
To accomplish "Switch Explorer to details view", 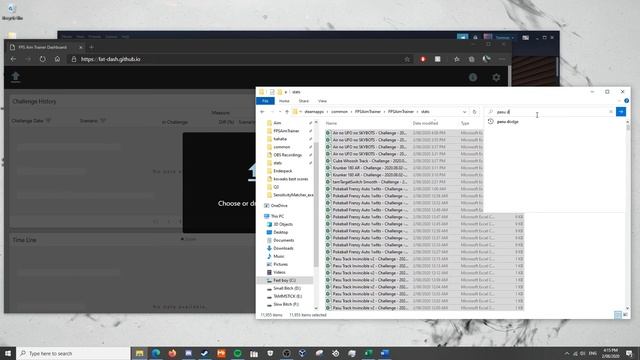I will (618, 315).
